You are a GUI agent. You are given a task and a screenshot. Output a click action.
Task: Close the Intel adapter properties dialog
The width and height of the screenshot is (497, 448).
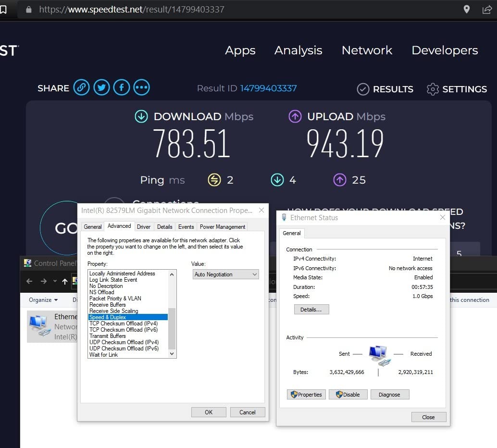[x=261, y=210]
